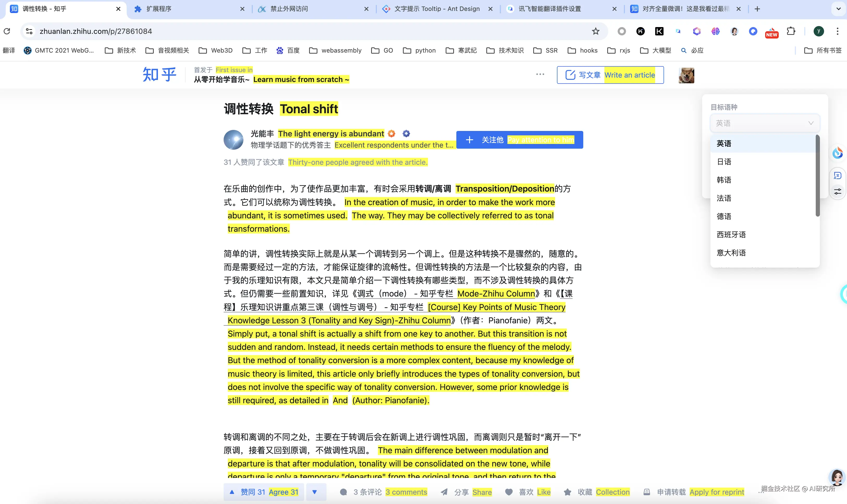Screen dimensions: 847x504
Task: Toggle the 赞同 31 upvote button
Action: click(x=265, y=492)
